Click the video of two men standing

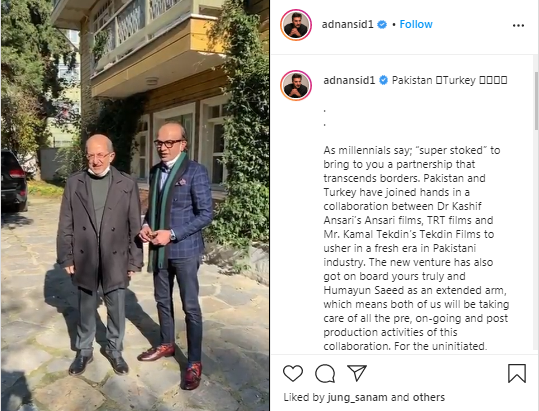click(135, 206)
